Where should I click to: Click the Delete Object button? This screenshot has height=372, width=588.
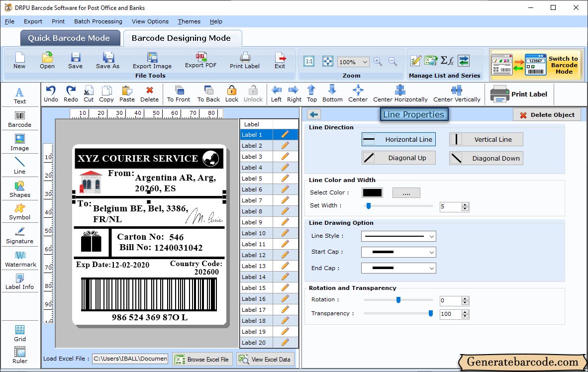547,115
